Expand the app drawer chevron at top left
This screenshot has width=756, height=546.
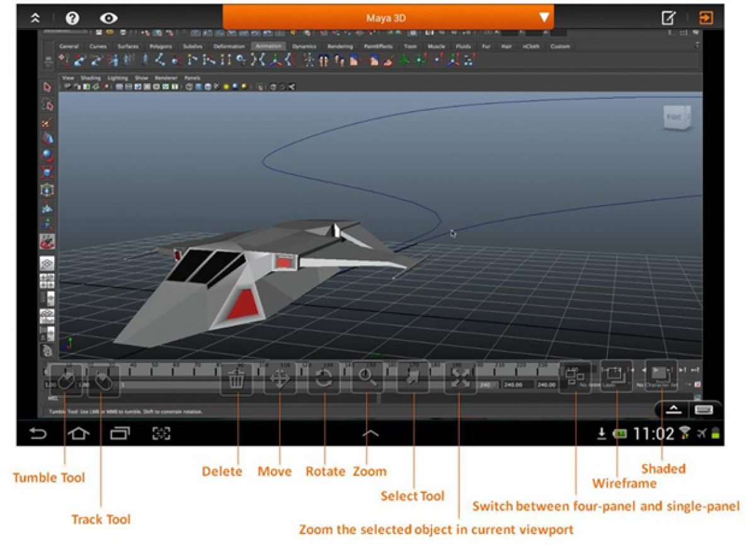pos(35,18)
